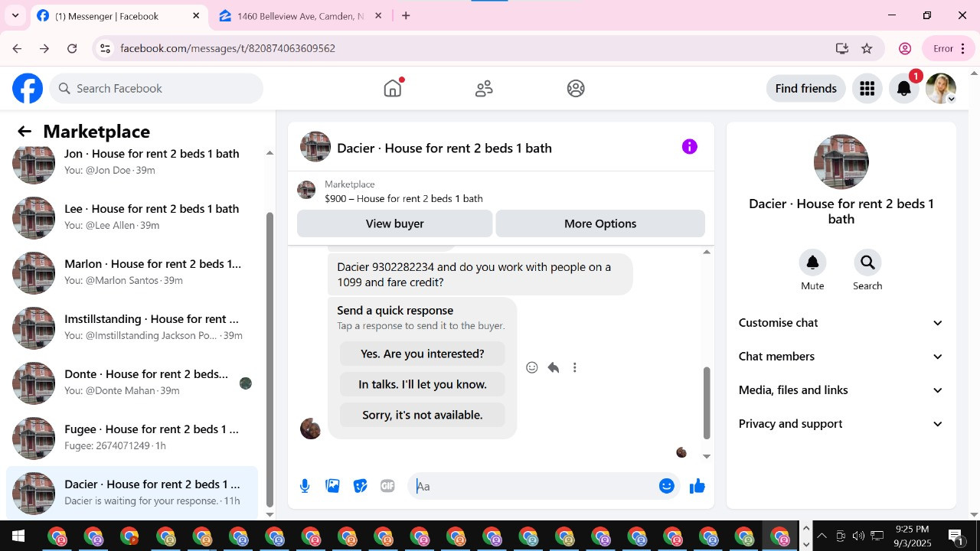Image resolution: width=980 pixels, height=551 pixels.
Task: Open the notifications bell
Action: [x=904, y=89]
